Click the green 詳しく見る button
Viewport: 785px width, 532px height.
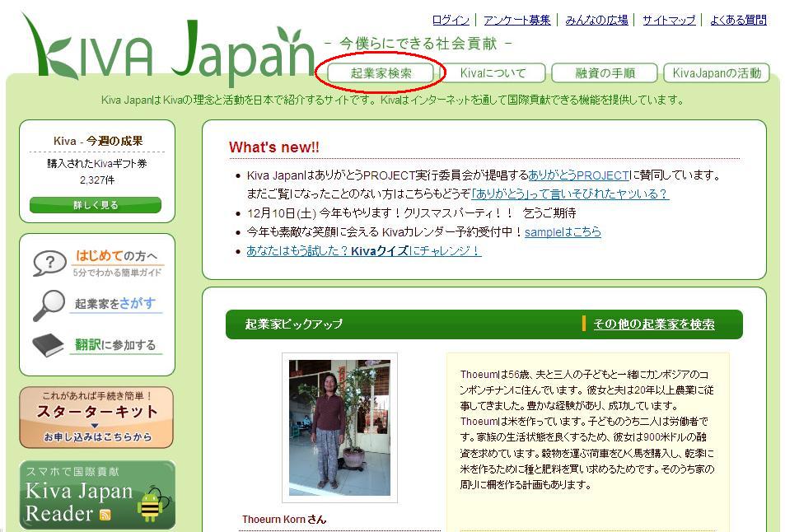pyautogui.click(x=95, y=205)
